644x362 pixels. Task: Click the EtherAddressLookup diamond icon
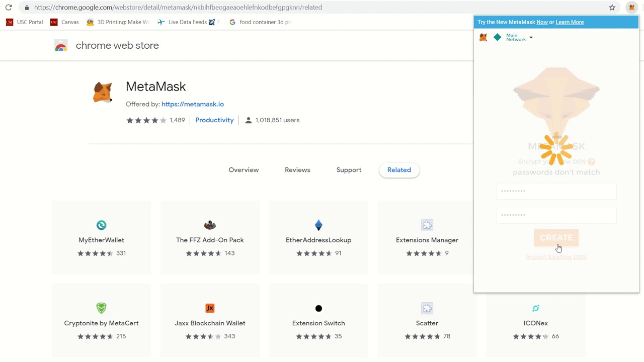click(318, 225)
